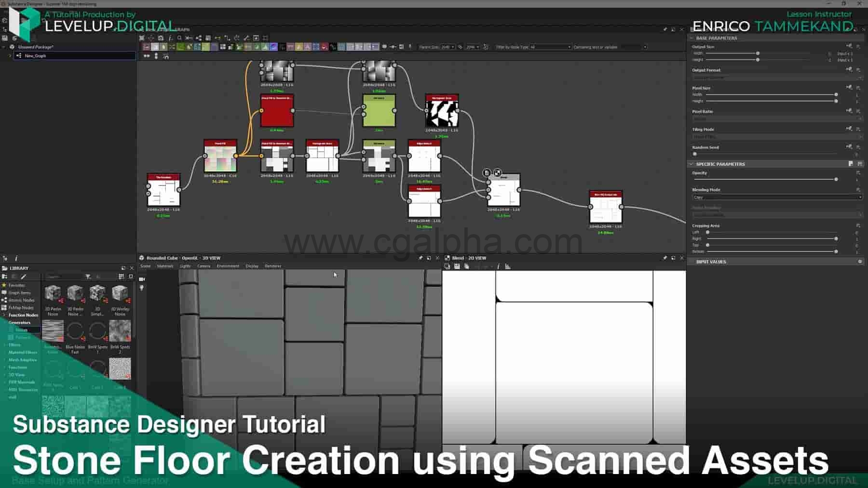This screenshot has width=868, height=488.
Task: Click the Random Seed slider handle
Action: point(695,154)
